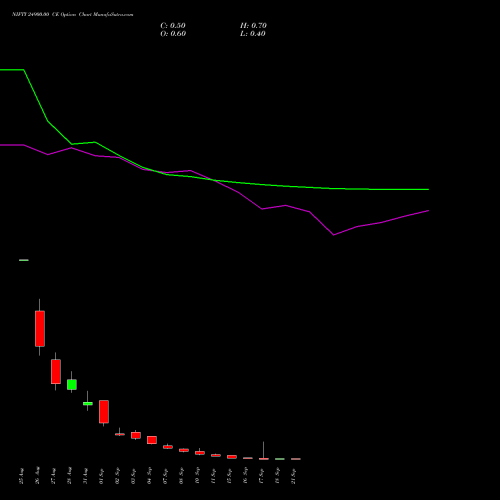Click the 01 Sep date label

(102, 476)
